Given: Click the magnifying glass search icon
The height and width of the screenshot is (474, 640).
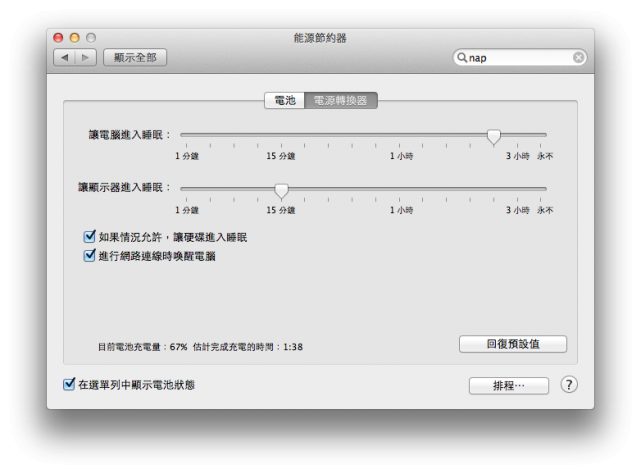Looking at the screenshot, I should [x=462, y=58].
